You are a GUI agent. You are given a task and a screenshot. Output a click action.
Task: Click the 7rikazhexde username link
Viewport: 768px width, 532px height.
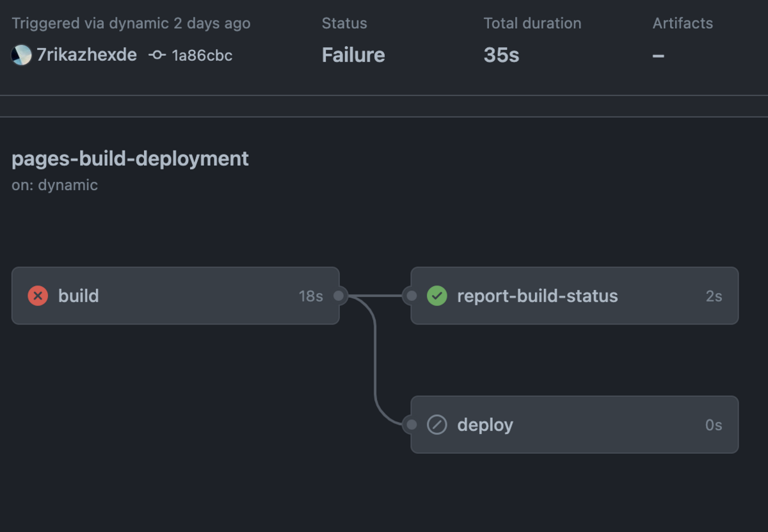(86, 55)
